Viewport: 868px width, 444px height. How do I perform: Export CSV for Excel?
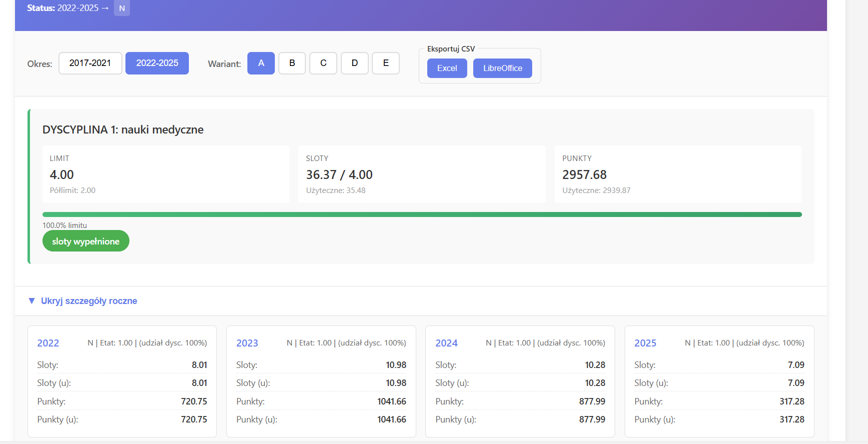click(x=447, y=68)
